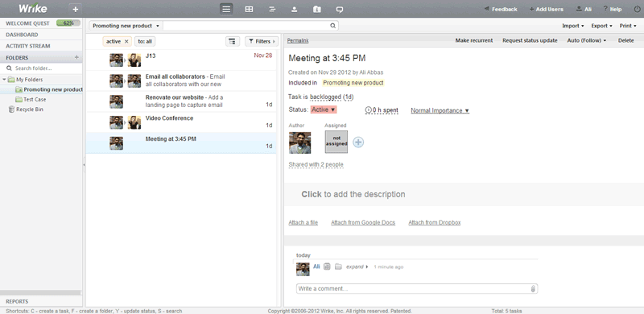Open the Auto (Follow) dropdown
The height and width of the screenshot is (314, 644).
pos(587,40)
